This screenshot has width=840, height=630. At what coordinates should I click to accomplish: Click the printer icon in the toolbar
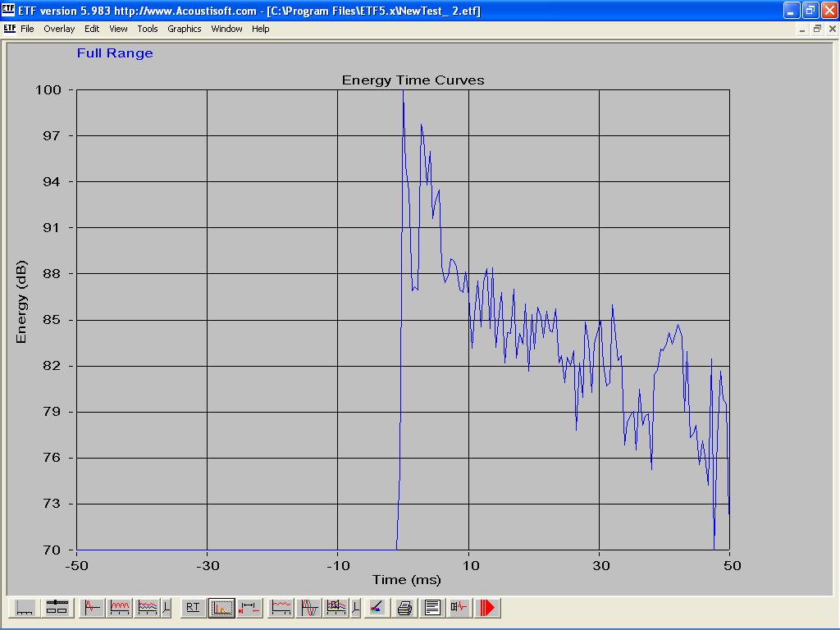(404, 608)
